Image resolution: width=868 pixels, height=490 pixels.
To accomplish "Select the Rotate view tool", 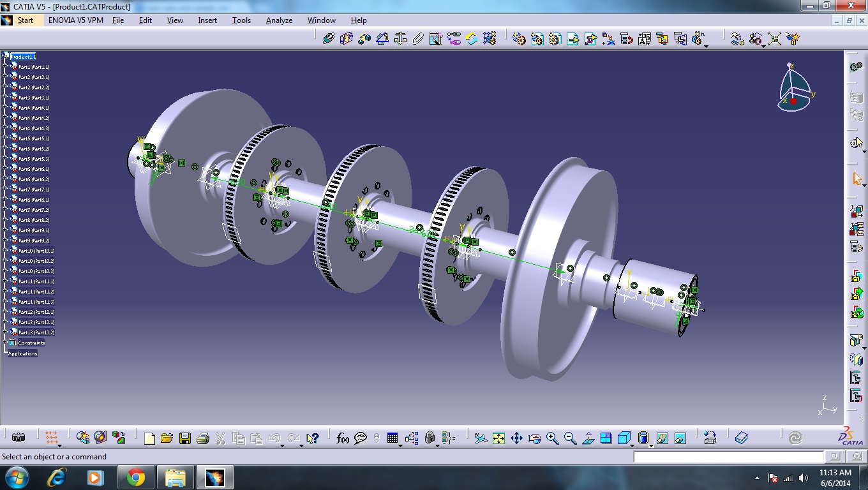I will [535, 438].
